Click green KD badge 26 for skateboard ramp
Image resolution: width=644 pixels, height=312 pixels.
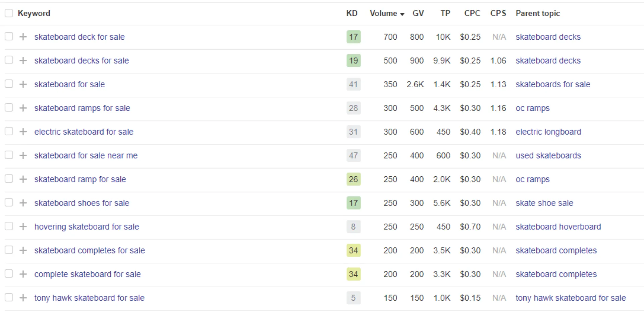coord(353,179)
